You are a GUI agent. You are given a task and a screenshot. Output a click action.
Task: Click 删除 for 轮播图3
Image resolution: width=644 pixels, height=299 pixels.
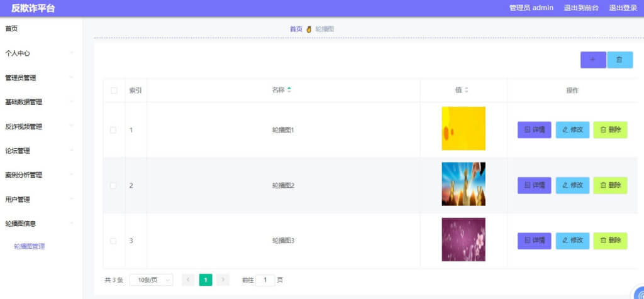tap(610, 241)
